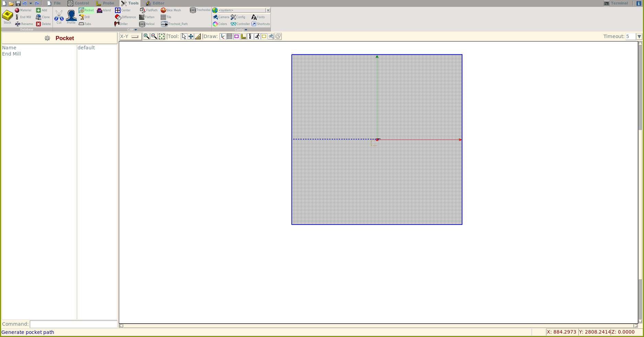Screen dimensions: 644x337
Task: Select the Cut scissors tool
Action: 59,17
